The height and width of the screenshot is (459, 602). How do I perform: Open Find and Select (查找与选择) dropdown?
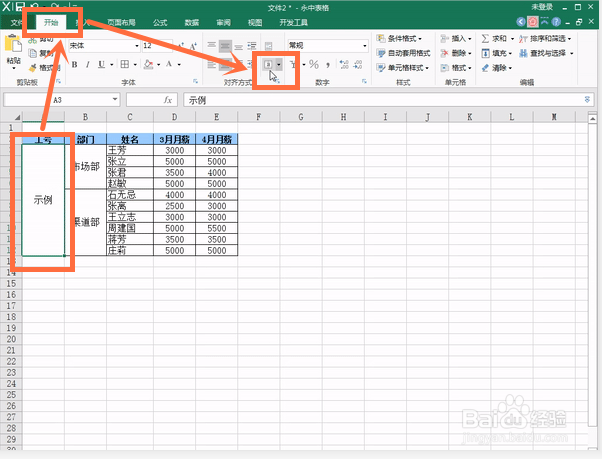click(x=546, y=53)
